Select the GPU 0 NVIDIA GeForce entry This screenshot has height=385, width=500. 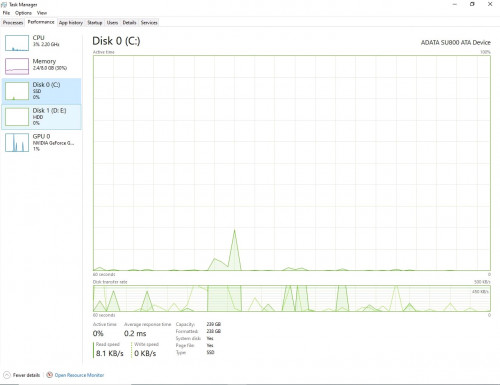point(42,142)
